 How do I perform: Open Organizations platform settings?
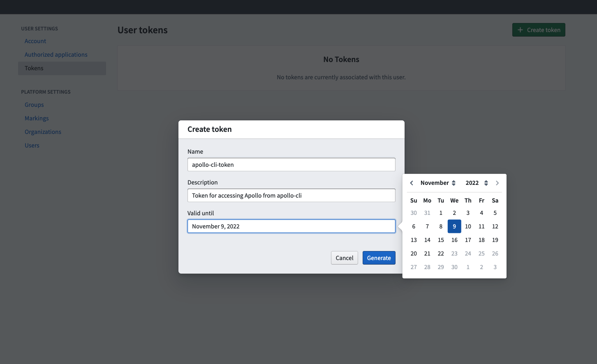[x=43, y=132]
